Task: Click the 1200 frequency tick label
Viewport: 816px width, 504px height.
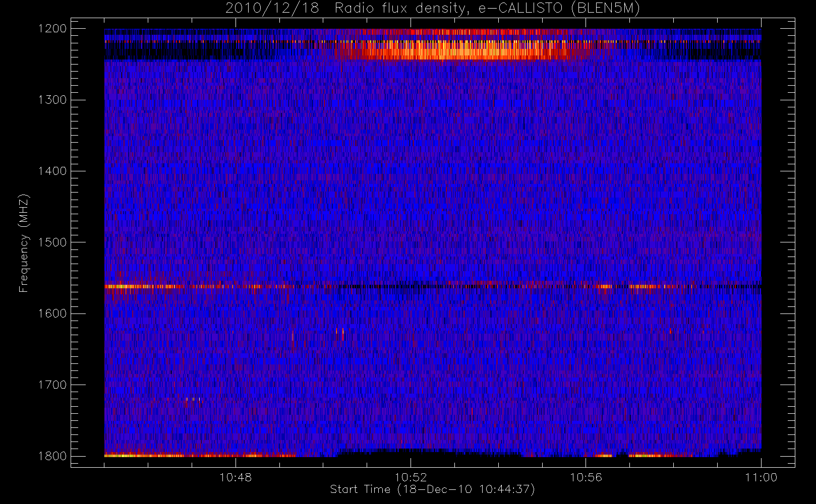Action: click(x=52, y=29)
